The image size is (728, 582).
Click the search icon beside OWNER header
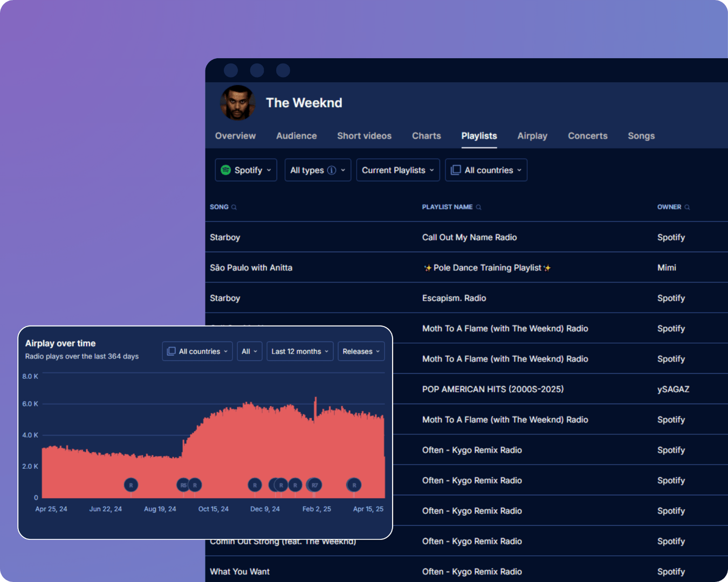pos(686,207)
